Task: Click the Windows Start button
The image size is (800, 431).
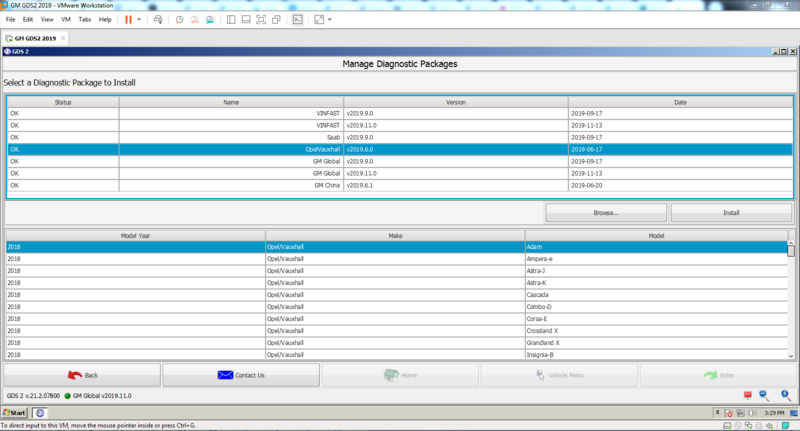Action: click(x=14, y=412)
